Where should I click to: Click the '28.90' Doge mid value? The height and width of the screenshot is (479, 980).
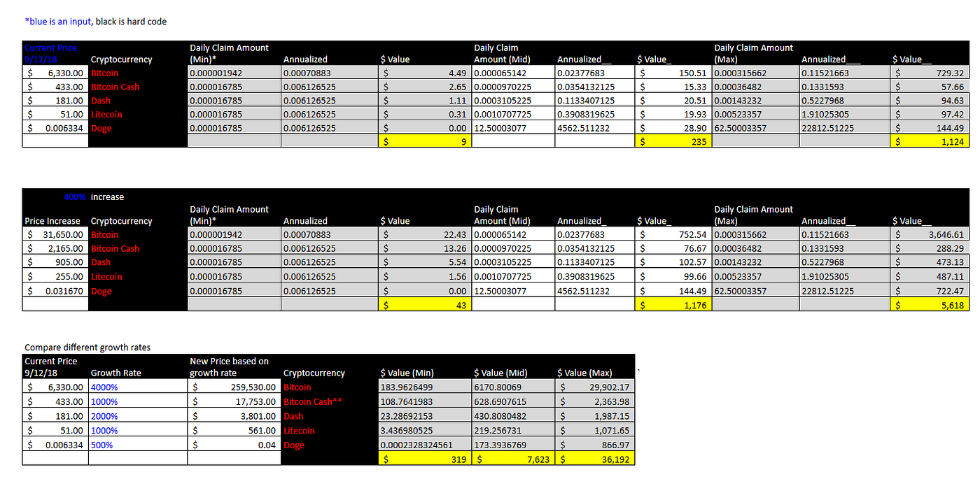673,128
